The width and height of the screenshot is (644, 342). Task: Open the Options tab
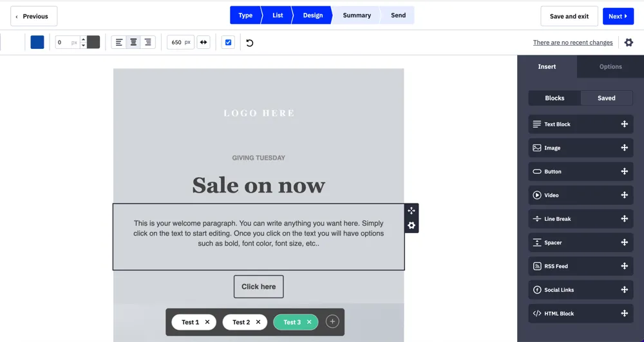click(611, 66)
